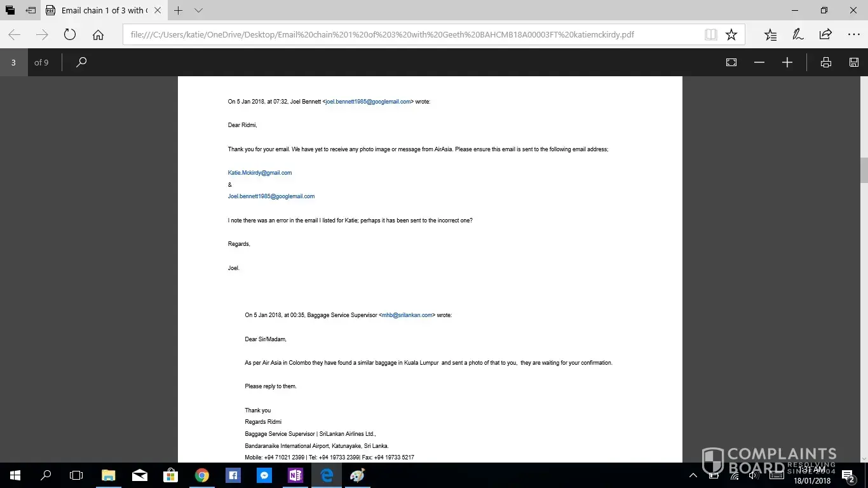Click the "I note there was an error" line

click(x=350, y=220)
